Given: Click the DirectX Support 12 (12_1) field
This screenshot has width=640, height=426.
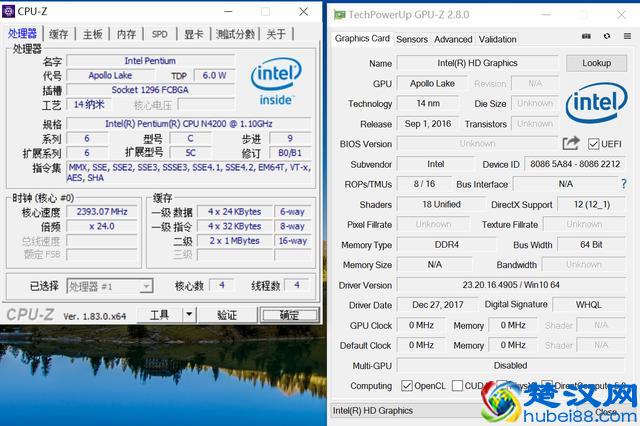Looking at the screenshot, I should (591, 204).
